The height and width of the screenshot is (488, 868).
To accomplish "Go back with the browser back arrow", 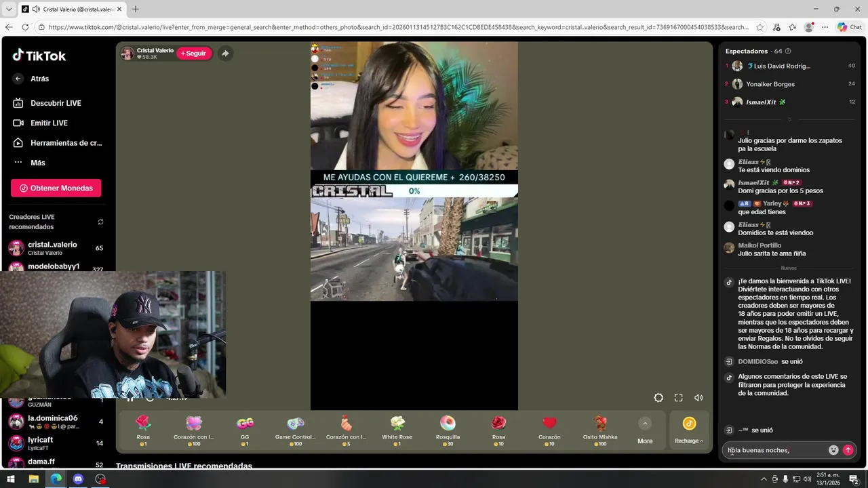I will [9, 27].
